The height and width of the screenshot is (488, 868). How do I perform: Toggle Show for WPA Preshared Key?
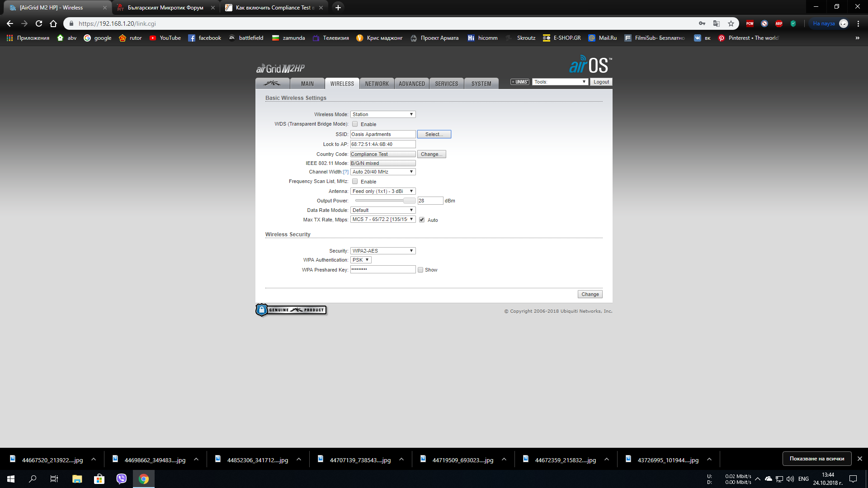point(420,270)
